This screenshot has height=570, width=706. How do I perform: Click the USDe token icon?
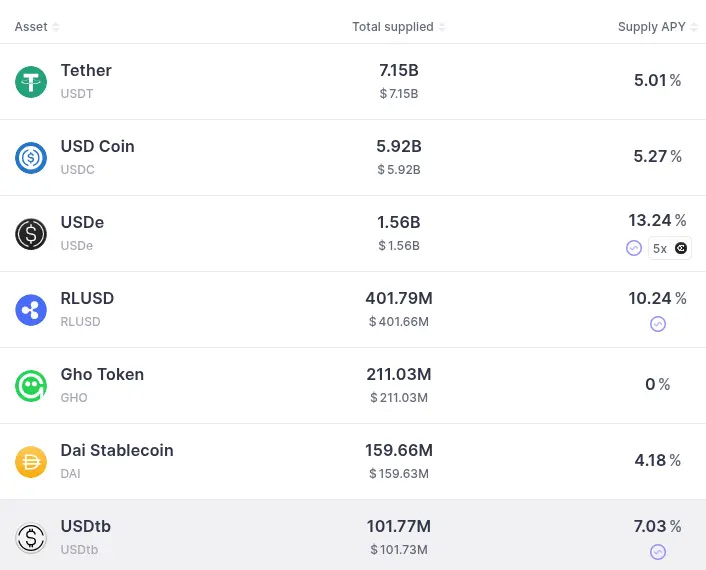coord(31,233)
